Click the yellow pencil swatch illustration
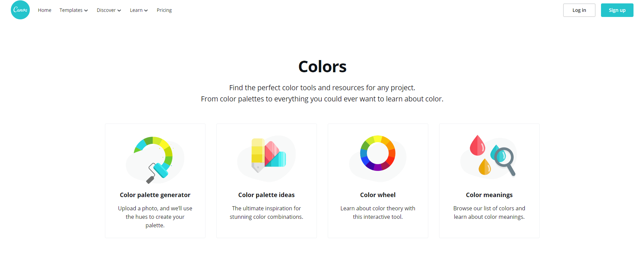Screen dimensions: 644x269 click(258, 155)
